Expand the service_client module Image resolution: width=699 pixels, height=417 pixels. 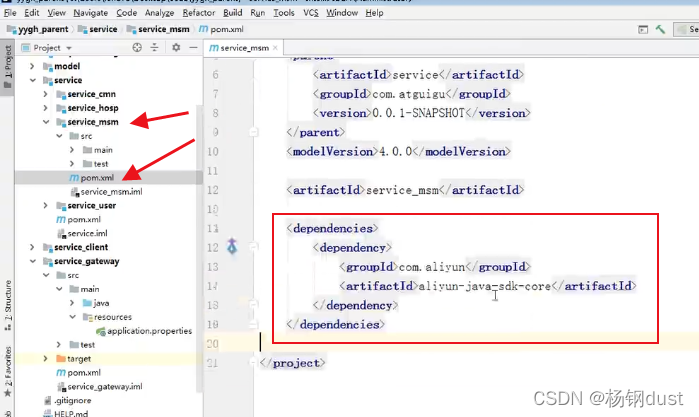32,247
